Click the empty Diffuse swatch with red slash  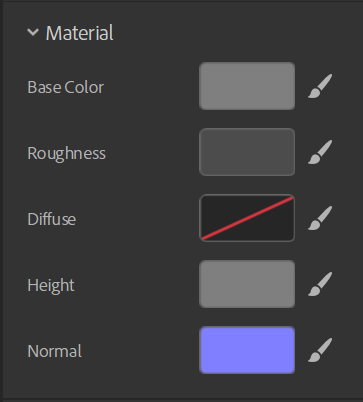247,218
